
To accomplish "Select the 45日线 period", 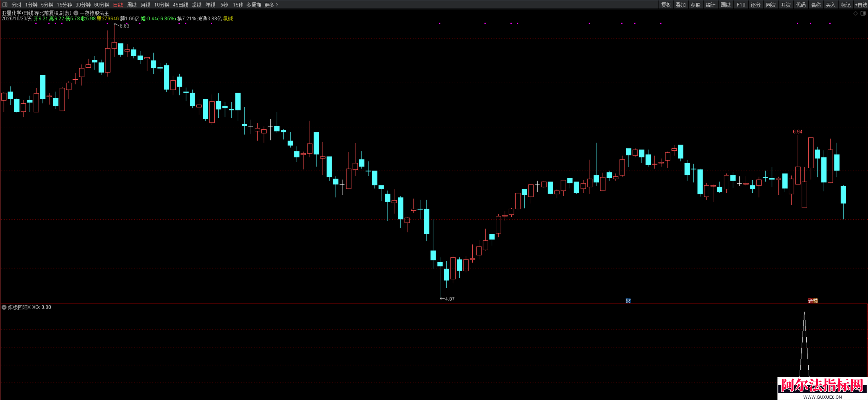I will [x=180, y=5].
